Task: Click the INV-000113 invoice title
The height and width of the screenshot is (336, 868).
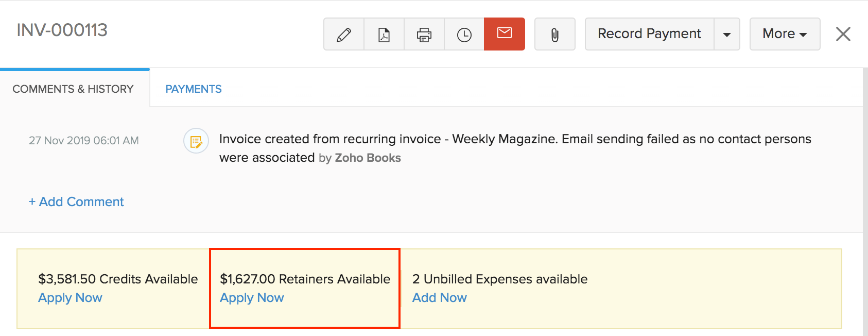Action: click(62, 30)
